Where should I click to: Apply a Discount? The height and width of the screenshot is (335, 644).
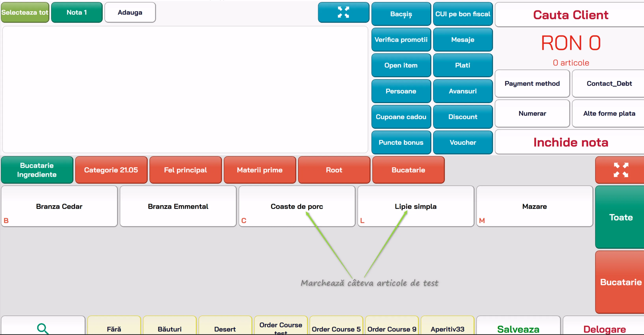(463, 117)
